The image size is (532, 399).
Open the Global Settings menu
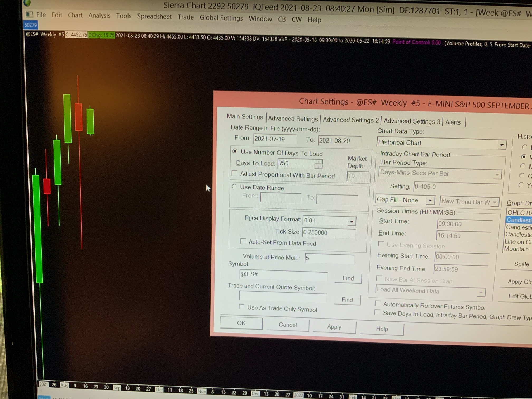(221, 18)
